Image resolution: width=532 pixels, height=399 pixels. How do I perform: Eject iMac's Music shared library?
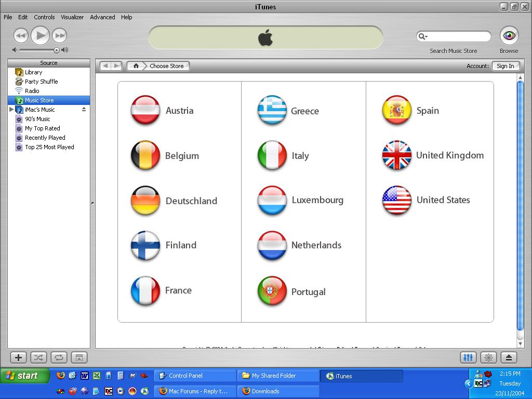point(84,109)
